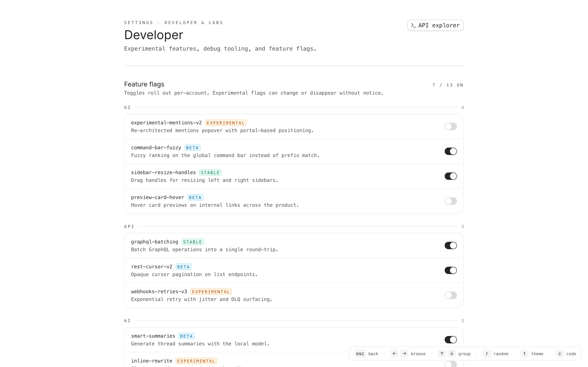Enable webhooks-retries-v3 flag

450,295
